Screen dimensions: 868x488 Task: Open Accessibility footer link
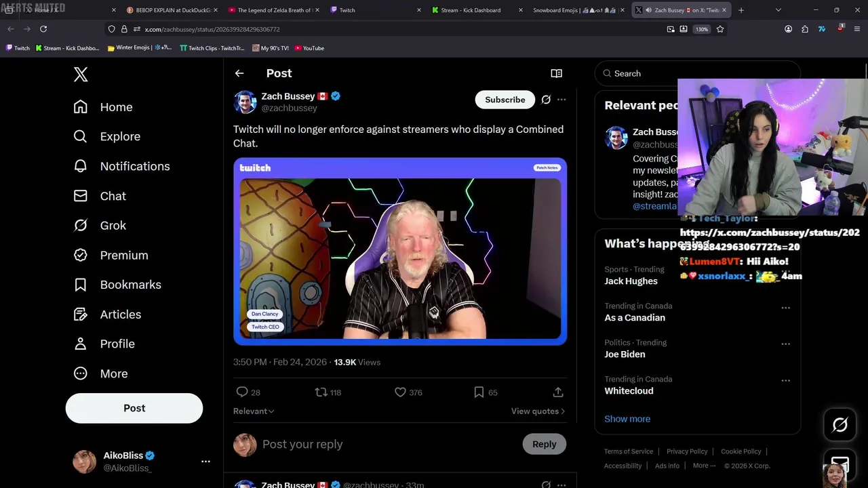(x=623, y=466)
